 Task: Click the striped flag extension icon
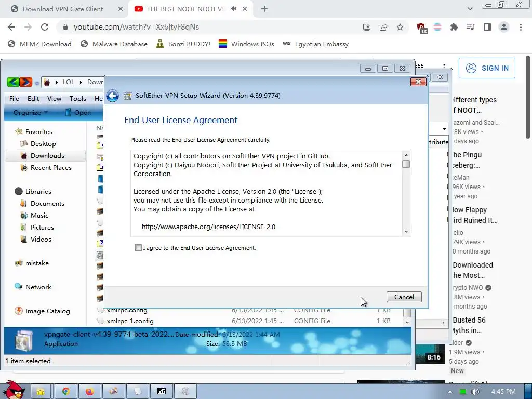click(x=437, y=27)
